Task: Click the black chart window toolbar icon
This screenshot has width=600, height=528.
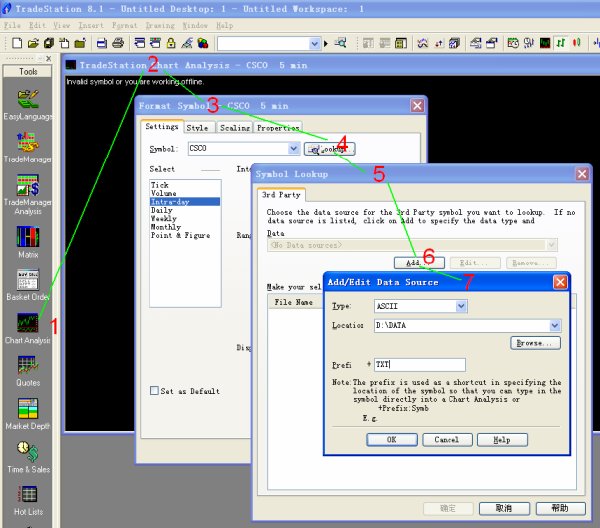Action: tap(545, 43)
